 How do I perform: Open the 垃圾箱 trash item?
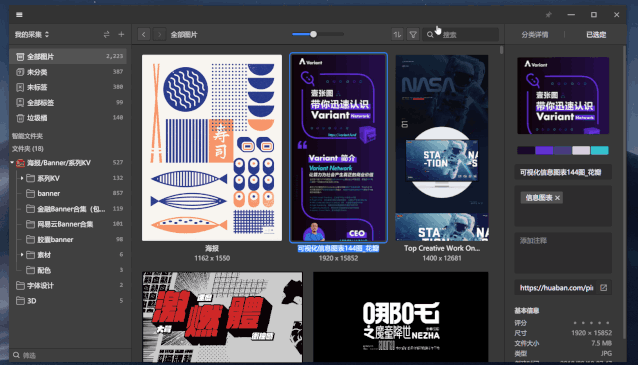coord(68,118)
